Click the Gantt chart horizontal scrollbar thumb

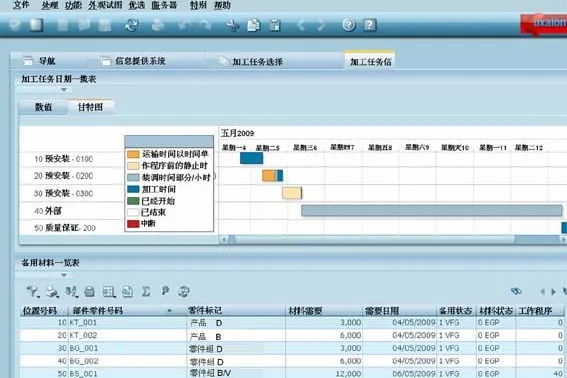(374, 239)
